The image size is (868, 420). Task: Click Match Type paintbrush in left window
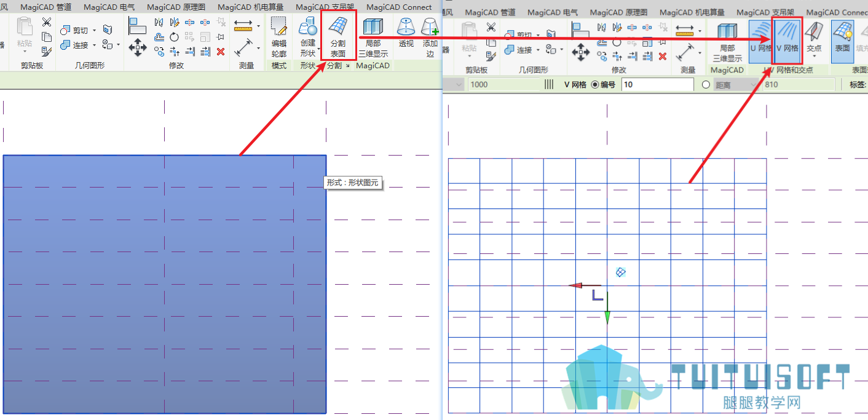coord(47,52)
